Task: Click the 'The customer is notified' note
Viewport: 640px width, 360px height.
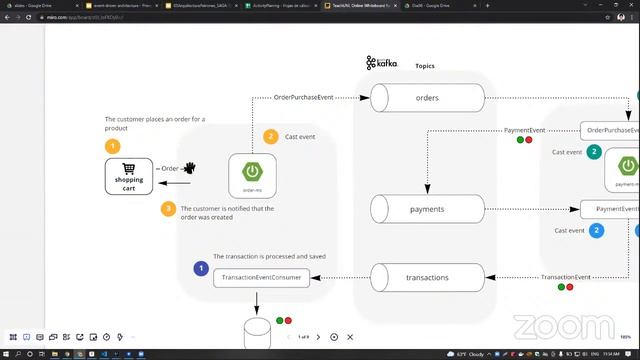Action: 227,213
